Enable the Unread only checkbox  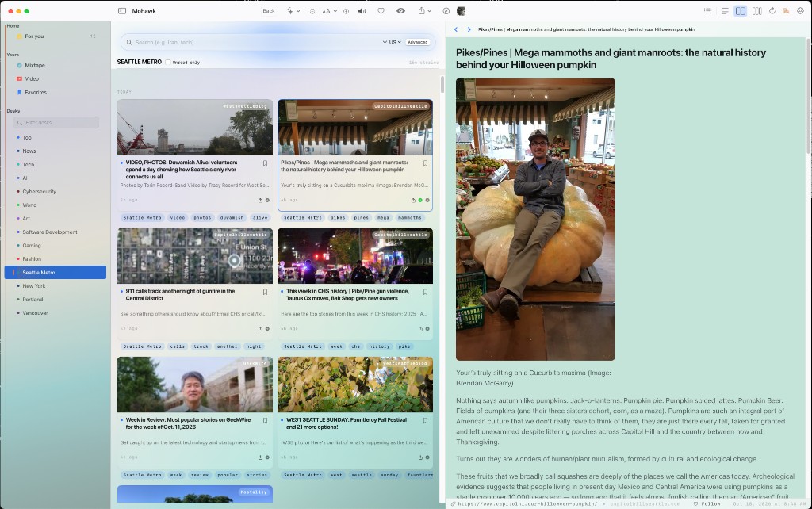coord(168,62)
